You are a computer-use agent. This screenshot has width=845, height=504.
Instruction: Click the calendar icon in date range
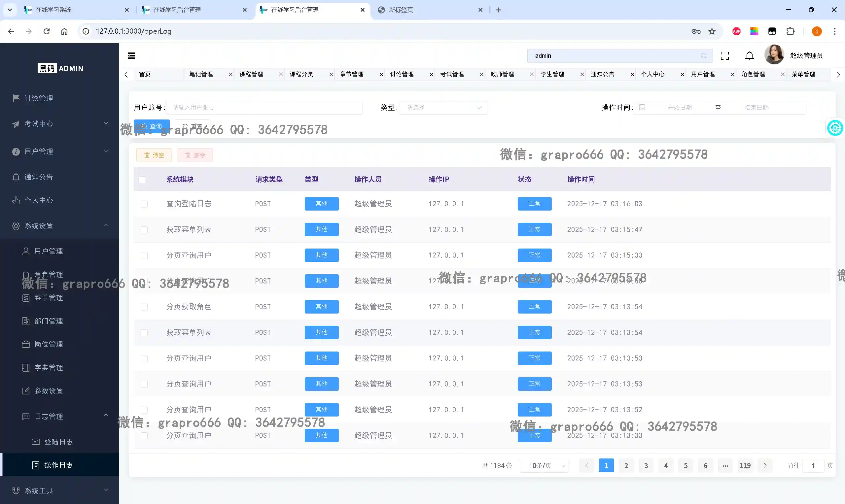click(642, 107)
